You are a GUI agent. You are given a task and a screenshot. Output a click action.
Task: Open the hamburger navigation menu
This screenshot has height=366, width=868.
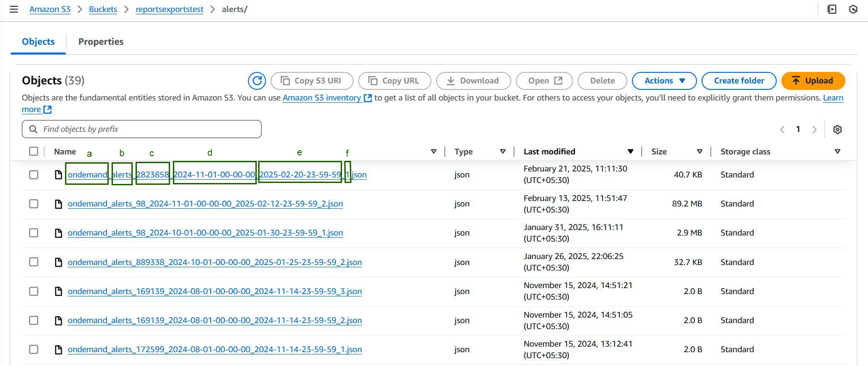[14, 9]
